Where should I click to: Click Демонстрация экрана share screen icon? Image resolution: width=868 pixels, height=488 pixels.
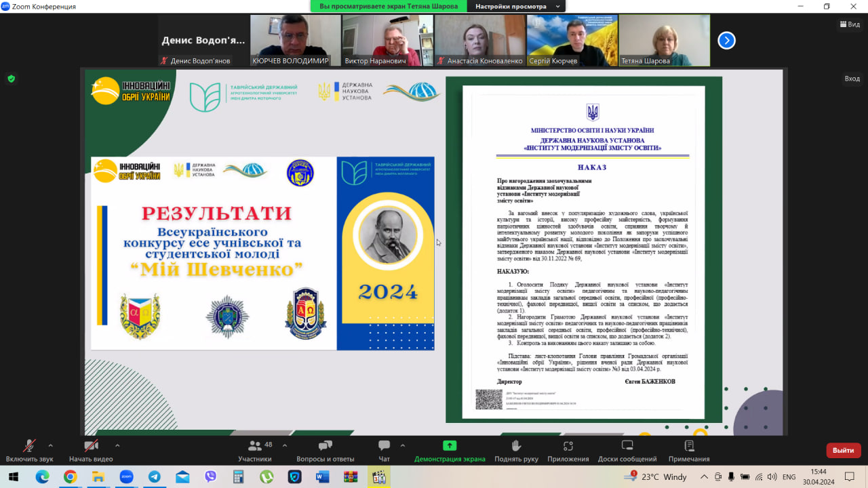[x=450, y=445]
